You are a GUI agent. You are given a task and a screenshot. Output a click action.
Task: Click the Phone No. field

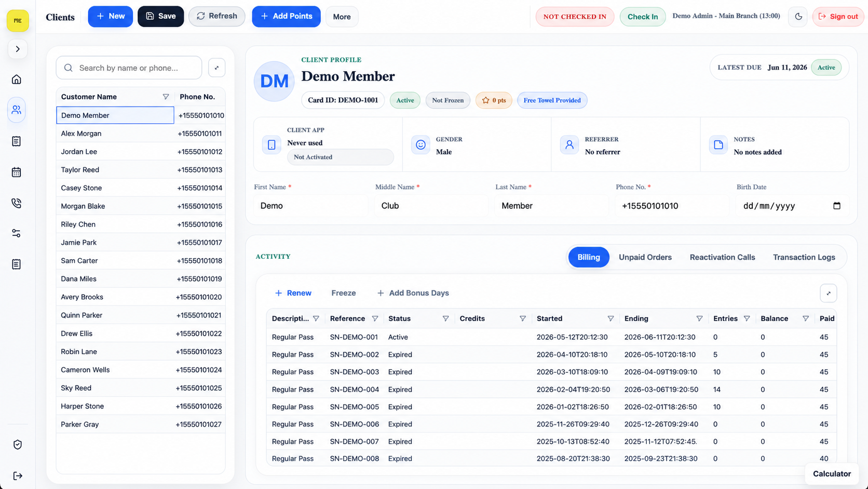[x=672, y=206]
